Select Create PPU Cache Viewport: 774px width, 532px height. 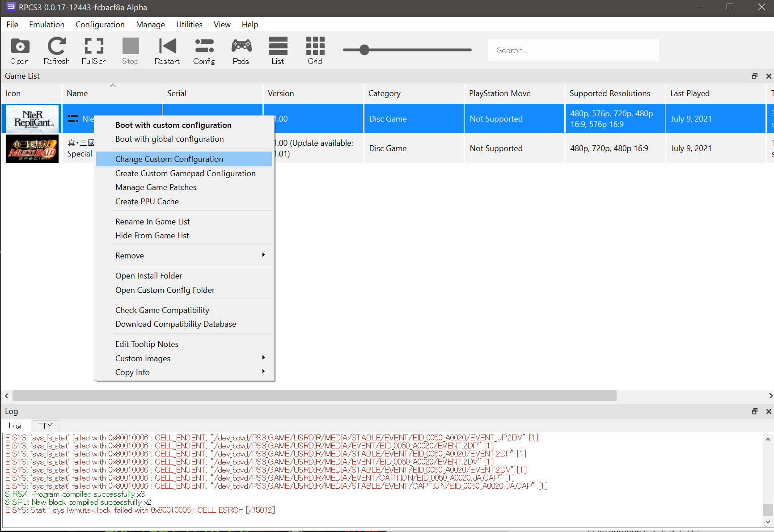pyautogui.click(x=184, y=202)
